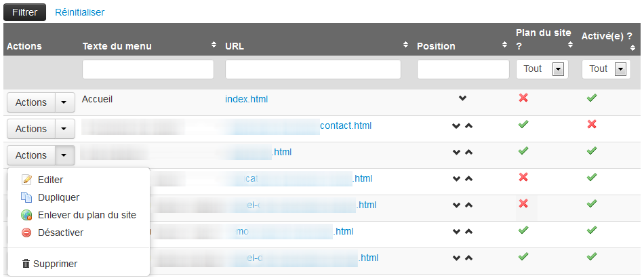644x280 pixels.
Task: Click the pencil Editer icon
Action: [27, 180]
